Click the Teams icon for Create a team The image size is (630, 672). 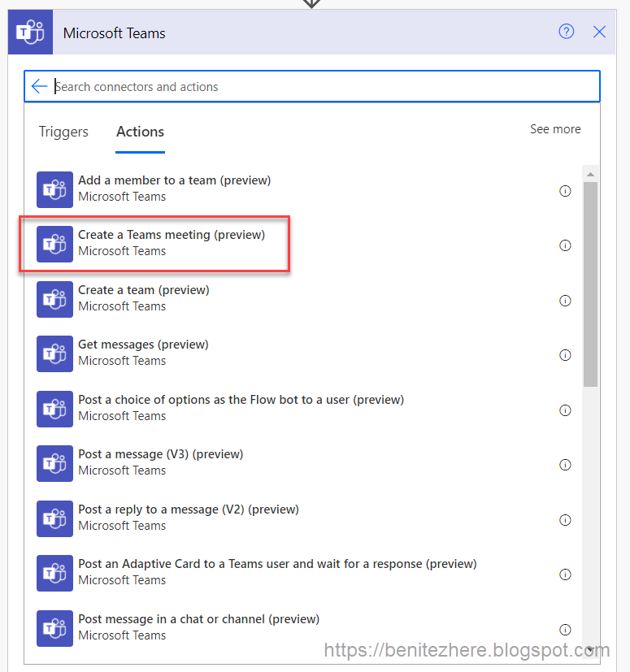pyautogui.click(x=54, y=299)
